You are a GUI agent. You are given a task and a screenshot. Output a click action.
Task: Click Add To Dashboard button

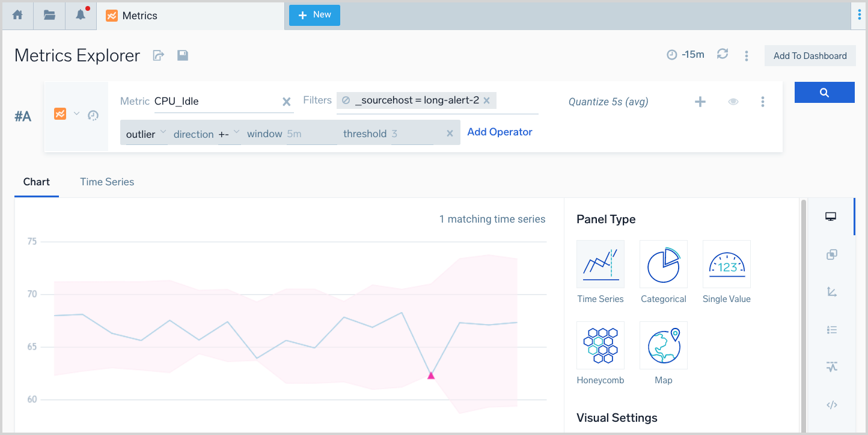(810, 56)
